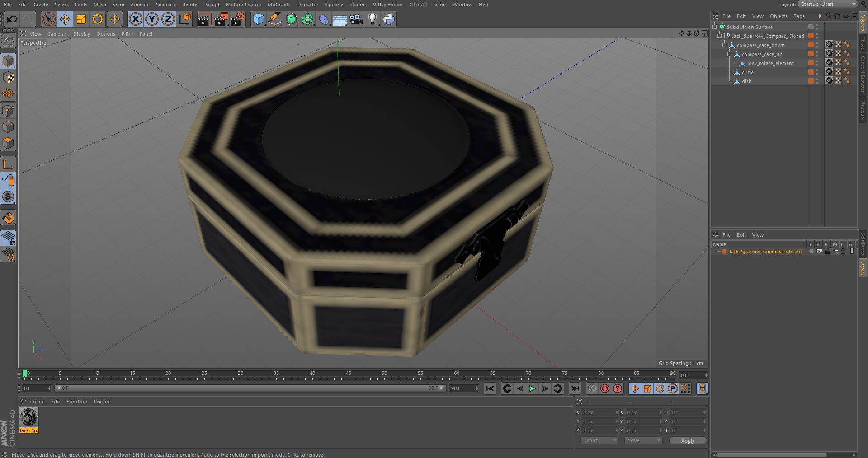The image size is (868, 458).
Task: Open the Bend deformer icon
Action: point(324,19)
